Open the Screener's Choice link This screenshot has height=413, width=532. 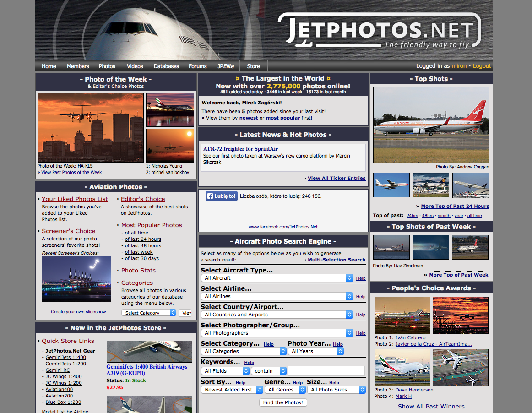[x=68, y=231]
